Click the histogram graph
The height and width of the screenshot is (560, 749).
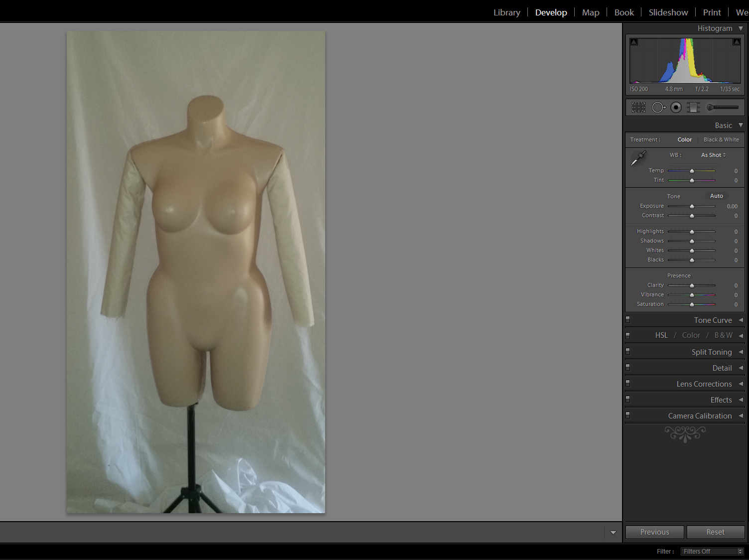pyautogui.click(x=685, y=60)
